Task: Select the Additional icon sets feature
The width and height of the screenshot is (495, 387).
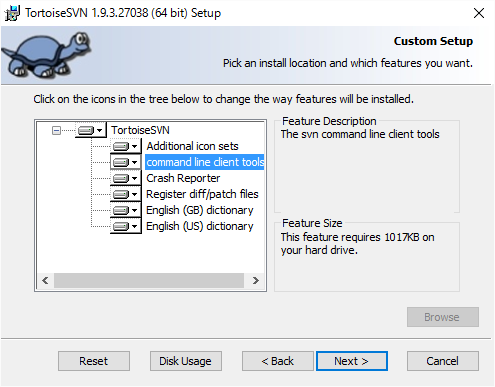Action: click(x=192, y=146)
